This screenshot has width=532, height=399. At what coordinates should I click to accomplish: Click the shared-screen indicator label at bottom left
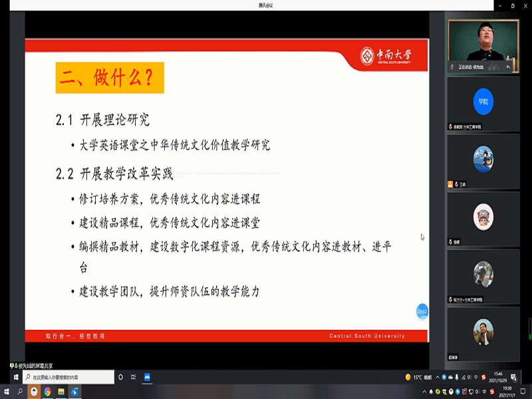33,366
